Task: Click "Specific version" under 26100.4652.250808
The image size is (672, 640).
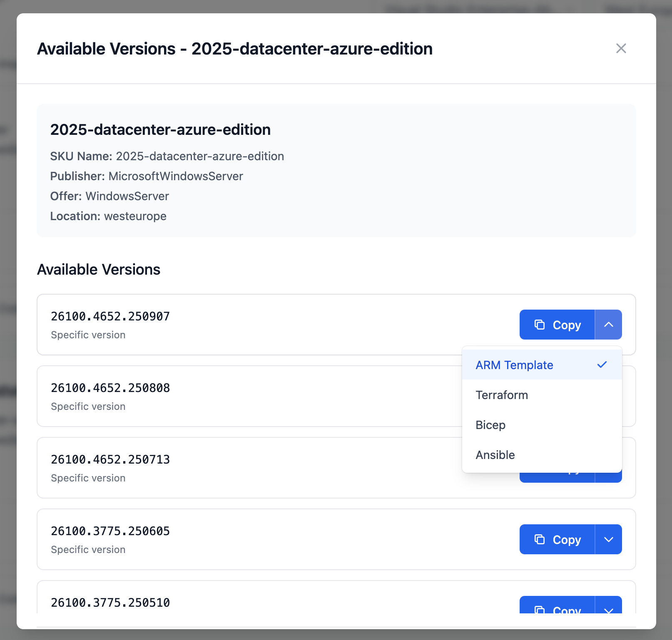Action: click(88, 407)
